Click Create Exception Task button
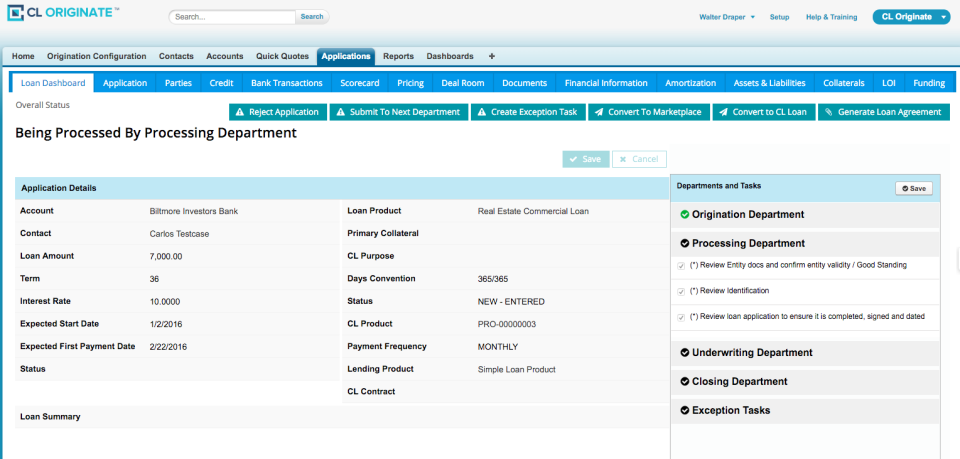This screenshot has height=459, width=960. tap(528, 112)
